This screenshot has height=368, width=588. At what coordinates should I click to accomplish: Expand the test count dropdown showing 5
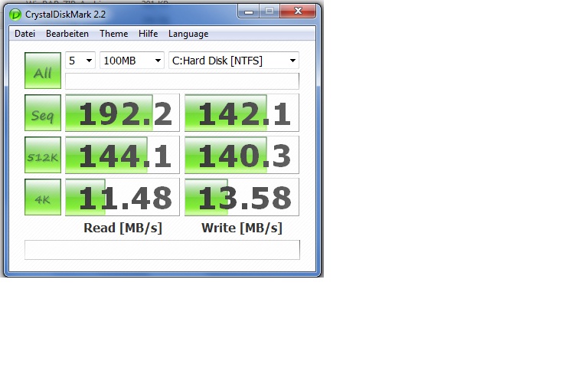pyautogui.click(x=80, y=61)
